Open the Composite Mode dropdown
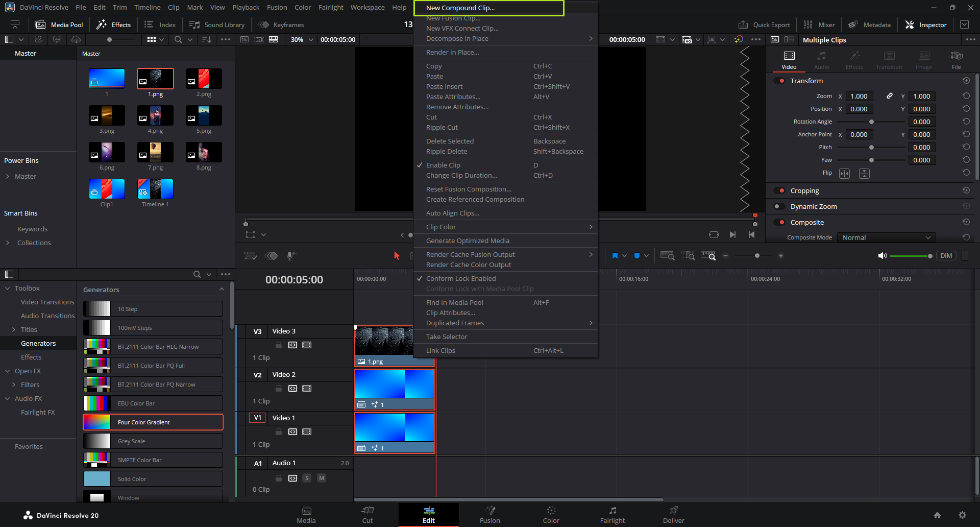Screen dimensions: 980x527 886,237
